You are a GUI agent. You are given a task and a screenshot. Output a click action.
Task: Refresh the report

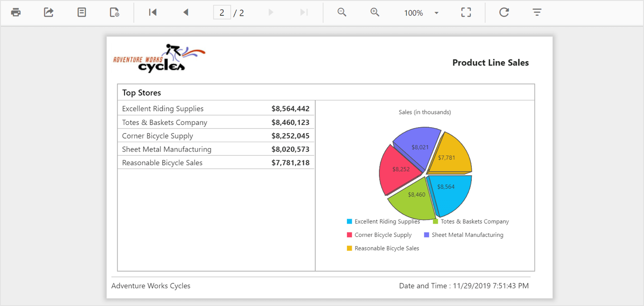[x=504, y=12]
